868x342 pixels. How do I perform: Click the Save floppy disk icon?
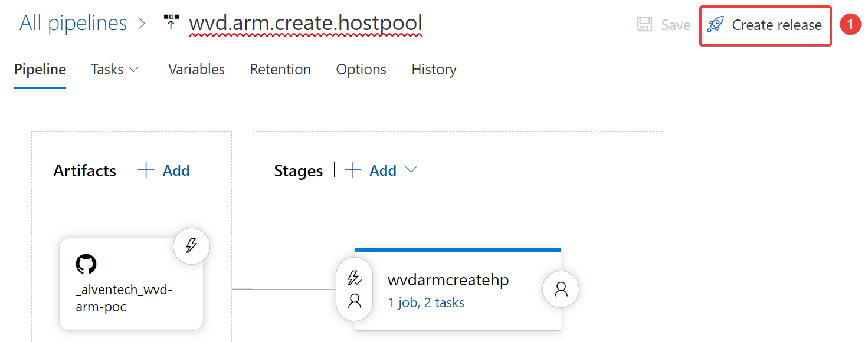[x=645, y=25]
